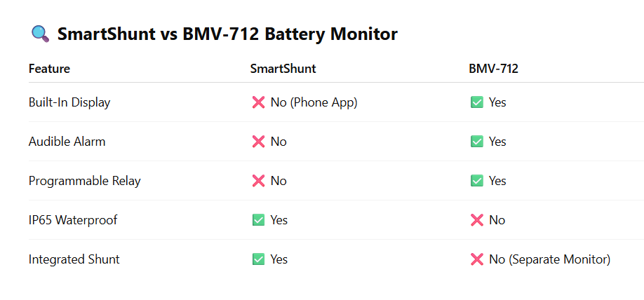Screen dimensions: 644x300
Task: Click the green check in BMV-712 Built-In Display row
Action: pyautogui.click(x=477, y=102)
